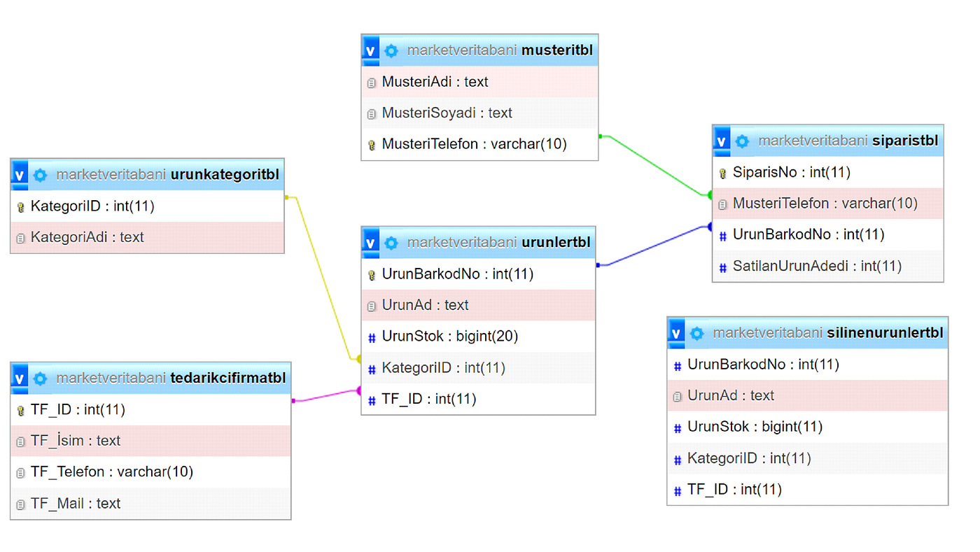The width and height of the screenshot is (980, 552).
Task: Select the KategoriAdi : text column
Action: point(147,237)
